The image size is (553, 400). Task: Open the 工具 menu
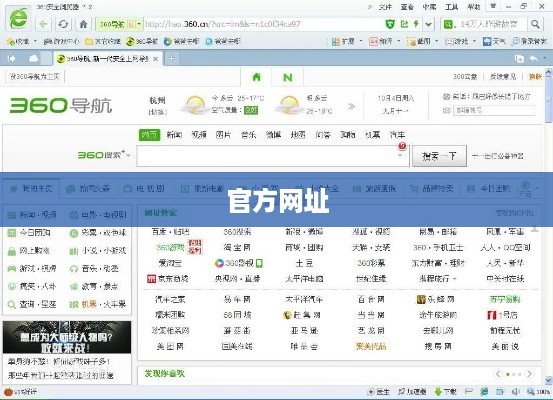[x=452, y=7]
